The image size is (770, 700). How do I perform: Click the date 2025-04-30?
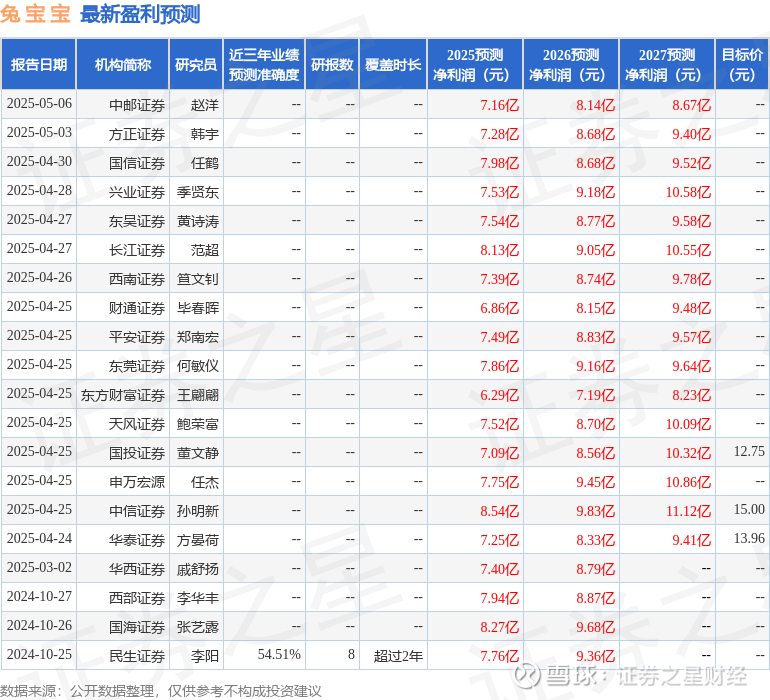click(x=39, y=161)
